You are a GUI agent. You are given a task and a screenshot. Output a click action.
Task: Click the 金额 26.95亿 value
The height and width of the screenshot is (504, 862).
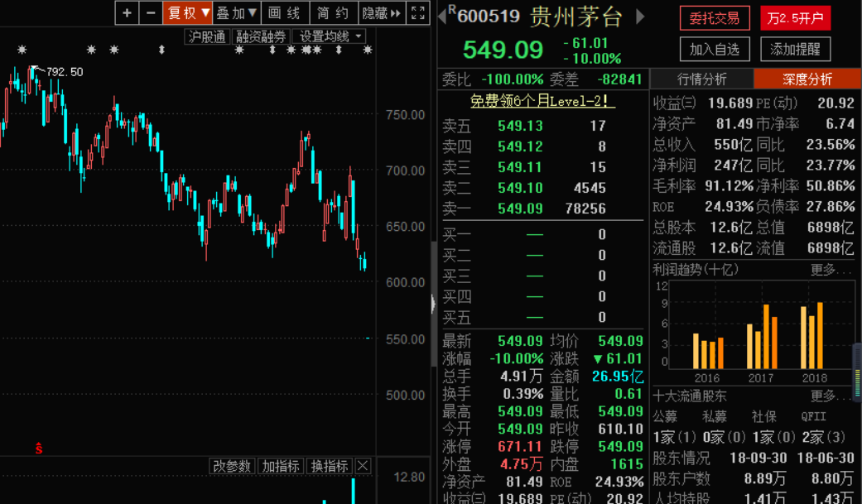[x=618, y=377]
